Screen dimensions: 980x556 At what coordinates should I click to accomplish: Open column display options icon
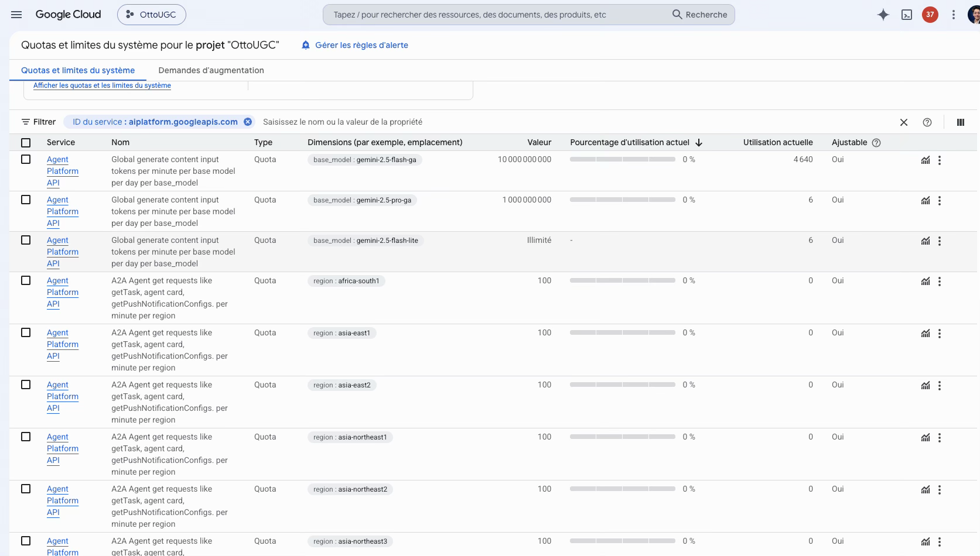961,122
